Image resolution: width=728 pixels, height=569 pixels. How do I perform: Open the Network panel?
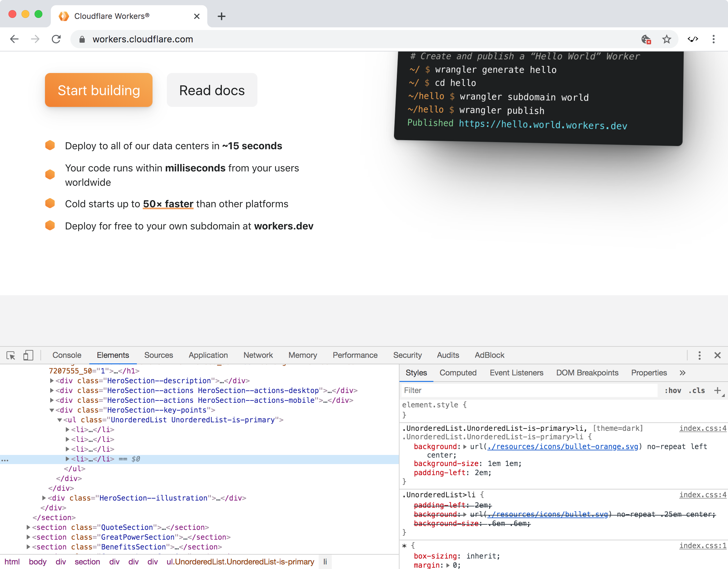(x=258, y=355)
